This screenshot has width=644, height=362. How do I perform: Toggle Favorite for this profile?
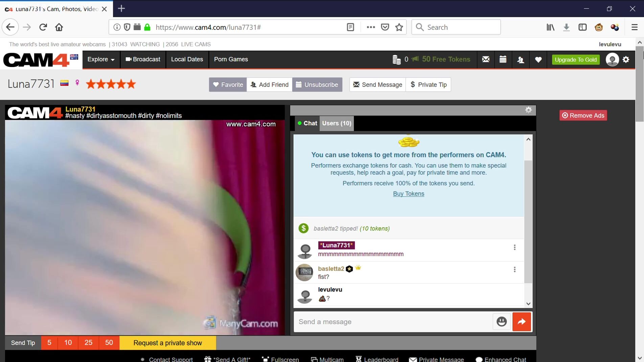(x=228, y=85)
